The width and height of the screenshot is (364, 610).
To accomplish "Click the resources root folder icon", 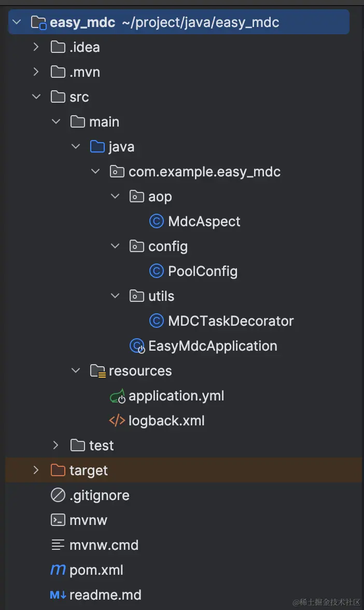I will click(98, 371).
